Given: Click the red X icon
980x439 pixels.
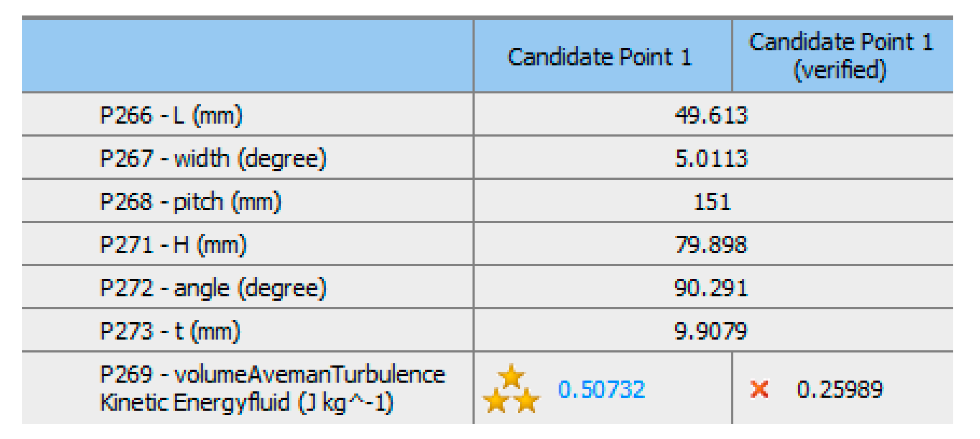Looking at the screenshot, I should click(759, 389).
